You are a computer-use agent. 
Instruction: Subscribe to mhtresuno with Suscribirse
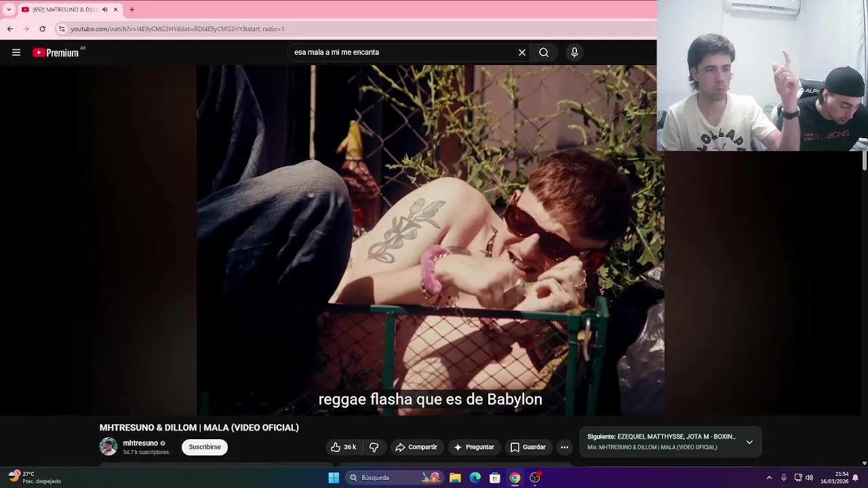tap(205, 447)
